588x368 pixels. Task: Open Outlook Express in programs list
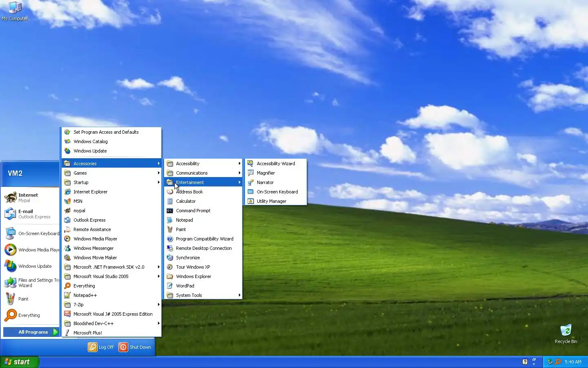(111, 220)
